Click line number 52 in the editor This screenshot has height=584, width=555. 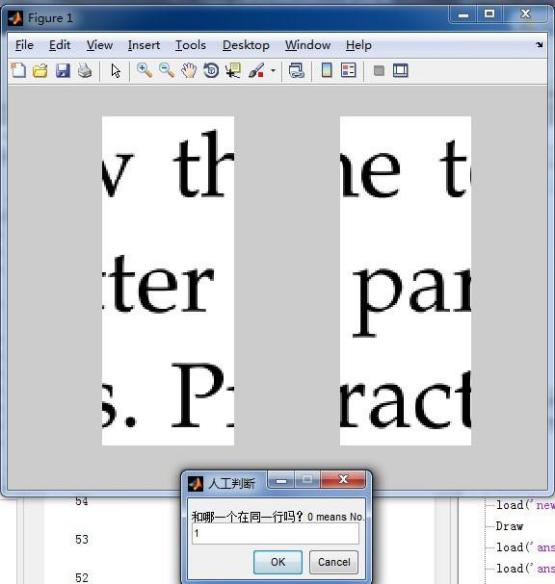pos(82,577)
